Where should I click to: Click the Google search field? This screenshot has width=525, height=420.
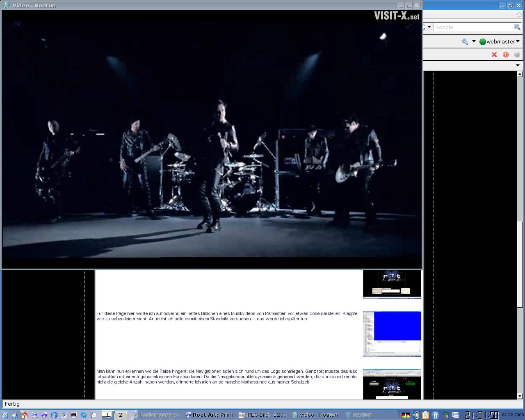[x=473, y=27]
